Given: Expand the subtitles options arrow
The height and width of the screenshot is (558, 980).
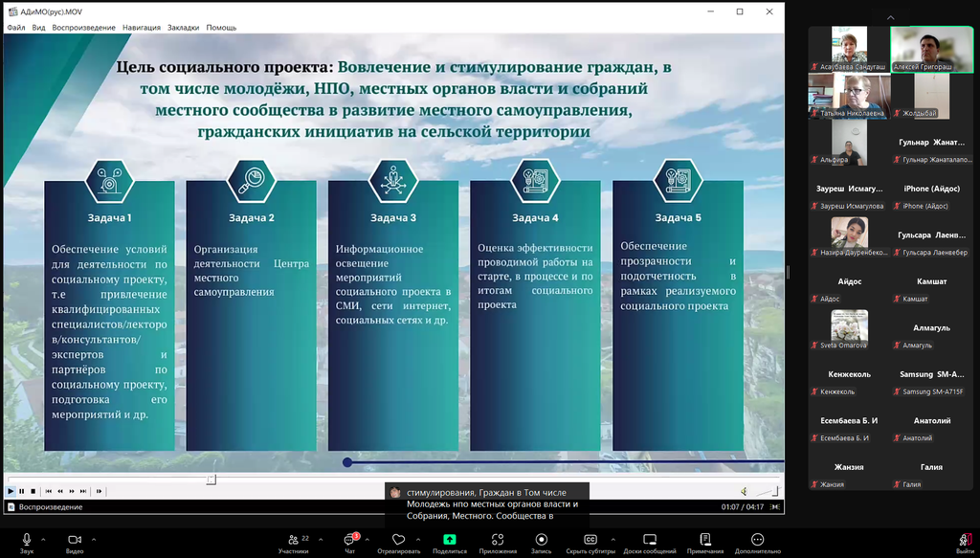Looking at the screenshot, I should (614, 540).
